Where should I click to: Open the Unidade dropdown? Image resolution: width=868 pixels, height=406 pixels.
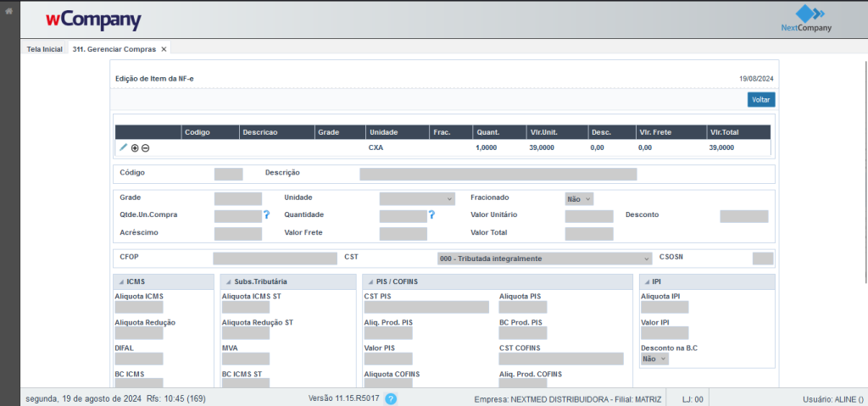[x=417, y=198]
